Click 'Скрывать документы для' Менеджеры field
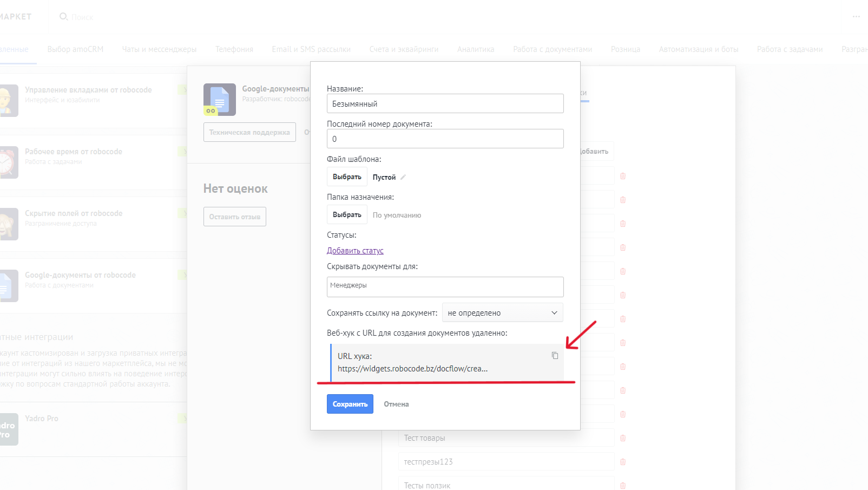The image size is (868, 490). (x=445, y=287)
